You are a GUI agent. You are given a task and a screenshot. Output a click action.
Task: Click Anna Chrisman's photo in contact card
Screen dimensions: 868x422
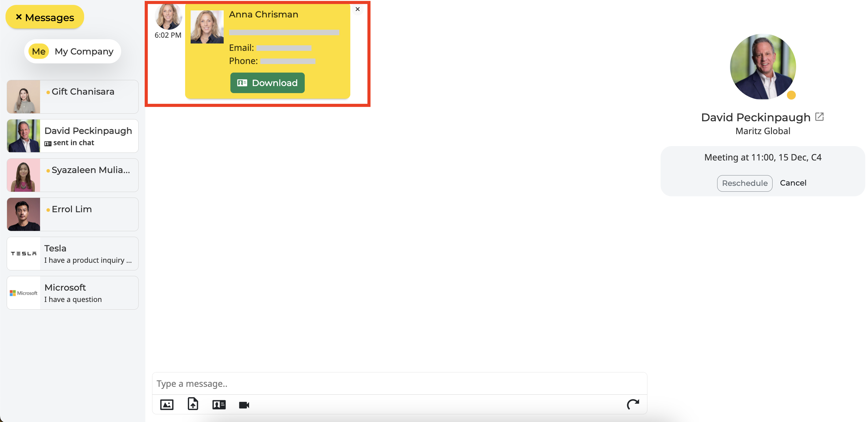point(207,27)
